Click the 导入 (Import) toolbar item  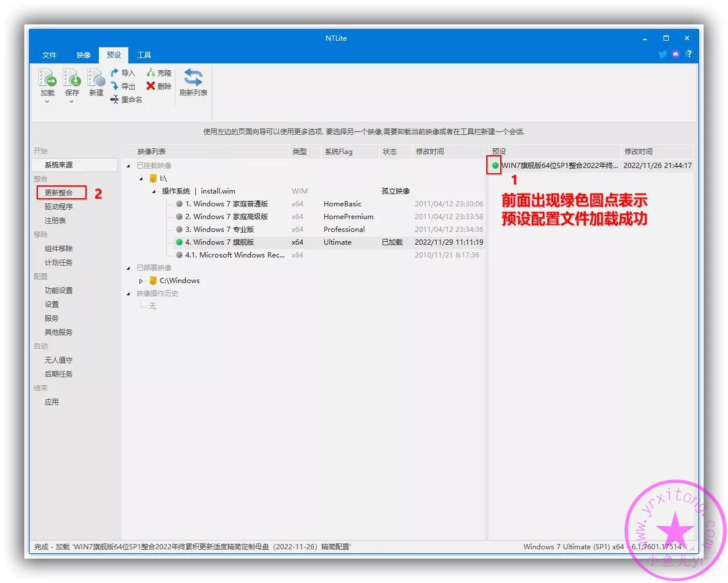(123, 73)
